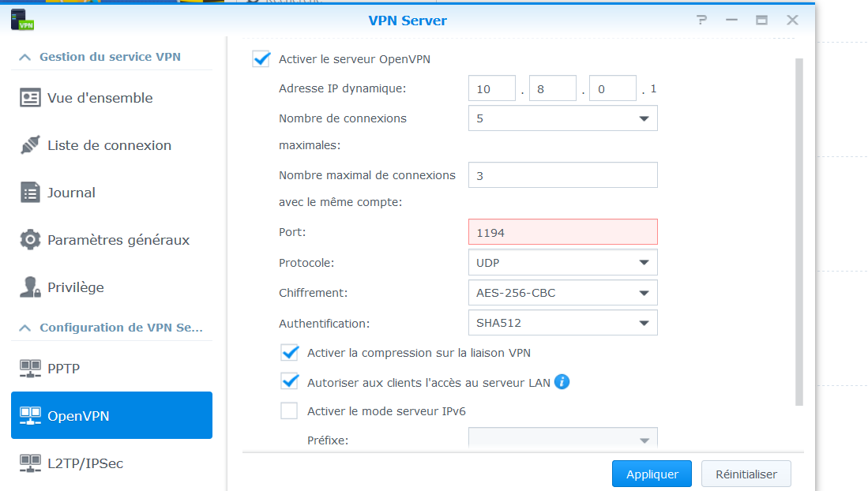
Task: Select OpenVPN in the sidebar
Action: [x=111, y=415]
